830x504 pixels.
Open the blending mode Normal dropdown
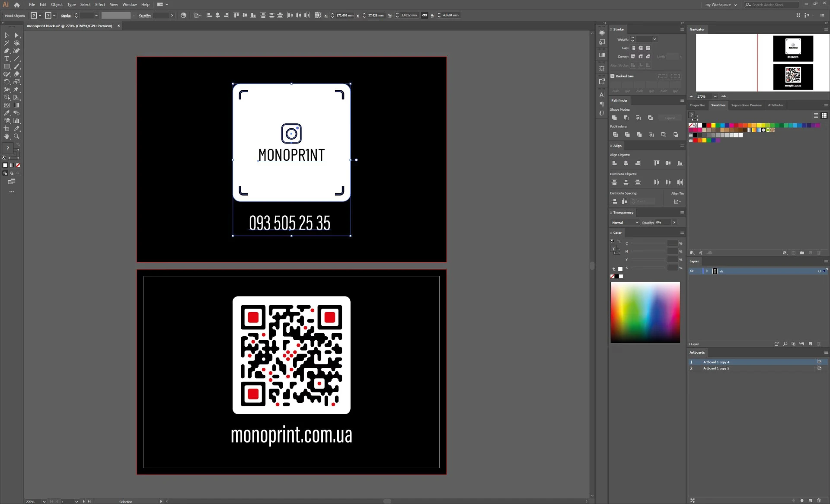point(625,223)
